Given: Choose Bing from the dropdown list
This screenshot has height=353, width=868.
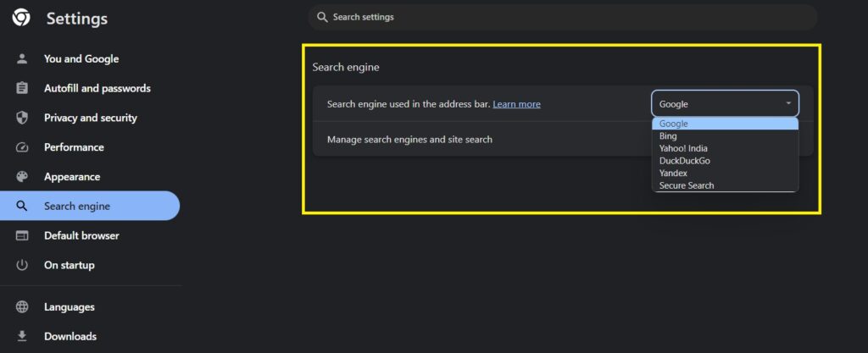Looking at the screenshot, I should pos(726,136).
